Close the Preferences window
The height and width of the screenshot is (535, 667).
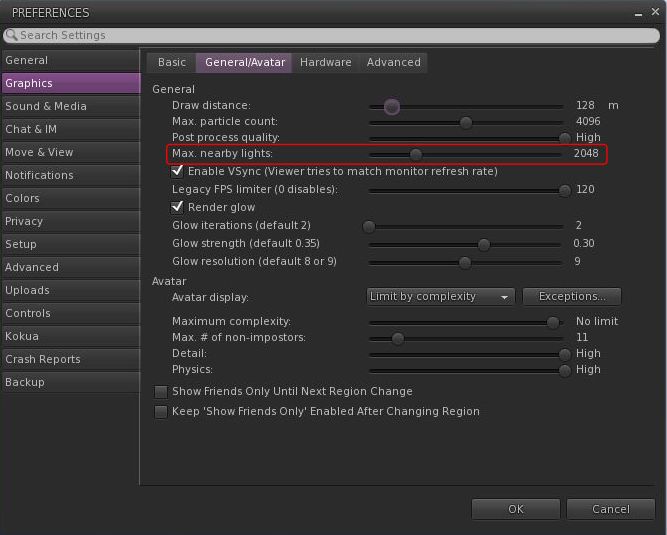[654, 13]
